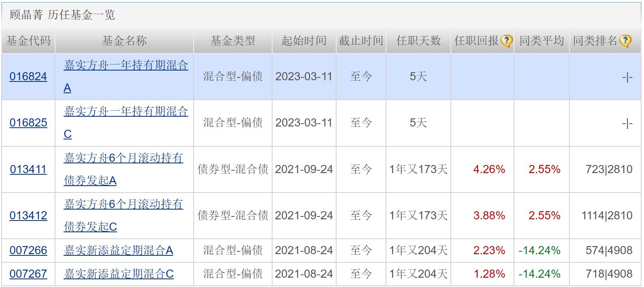Click start date 2021-09-24 in 013412 row
The image size is (644, 287).
click(x=304, y=216)
